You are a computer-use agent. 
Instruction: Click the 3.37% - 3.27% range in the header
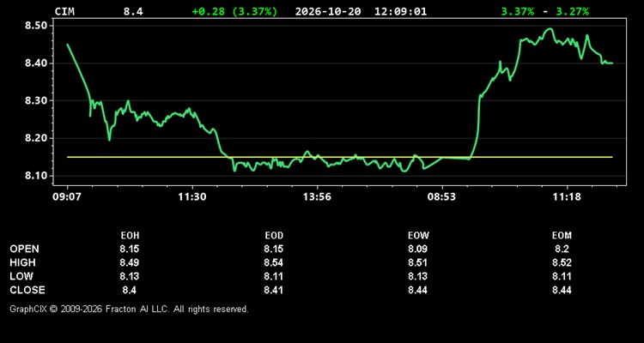[545, 11]
